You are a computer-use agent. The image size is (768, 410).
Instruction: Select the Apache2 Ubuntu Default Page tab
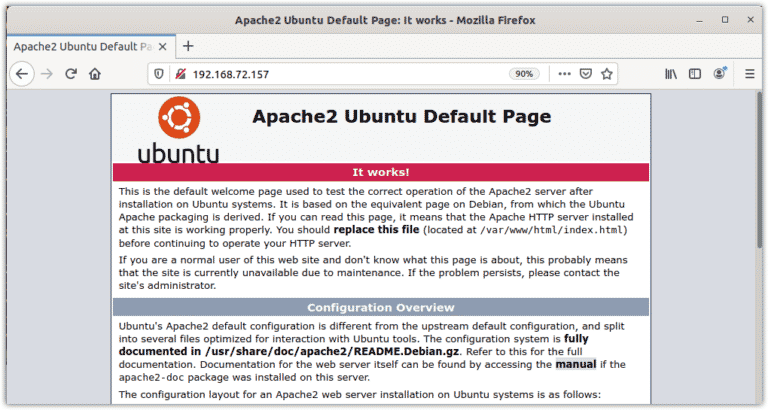tap(80, 46)
